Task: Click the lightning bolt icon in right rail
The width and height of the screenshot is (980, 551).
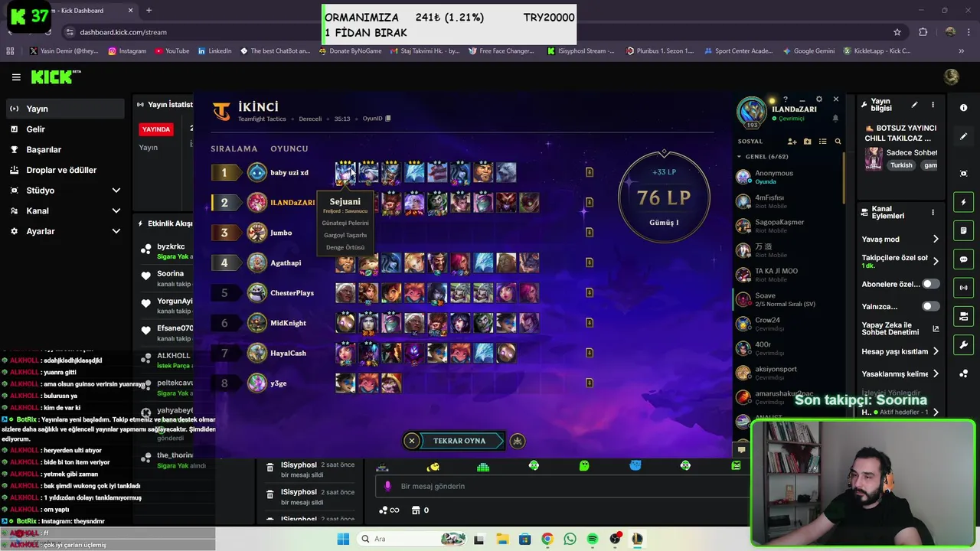Action: point(964,202)
